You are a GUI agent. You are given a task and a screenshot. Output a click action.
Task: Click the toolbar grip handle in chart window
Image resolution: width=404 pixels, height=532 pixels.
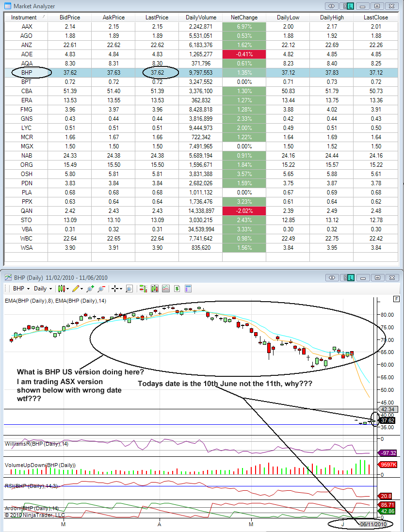[6, 289]
